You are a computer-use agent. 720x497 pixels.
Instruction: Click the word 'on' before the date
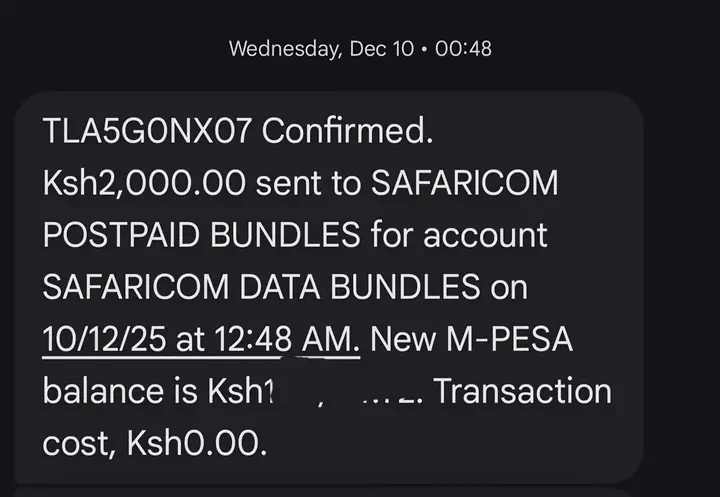pyautogui.click(x=508, y=287)
